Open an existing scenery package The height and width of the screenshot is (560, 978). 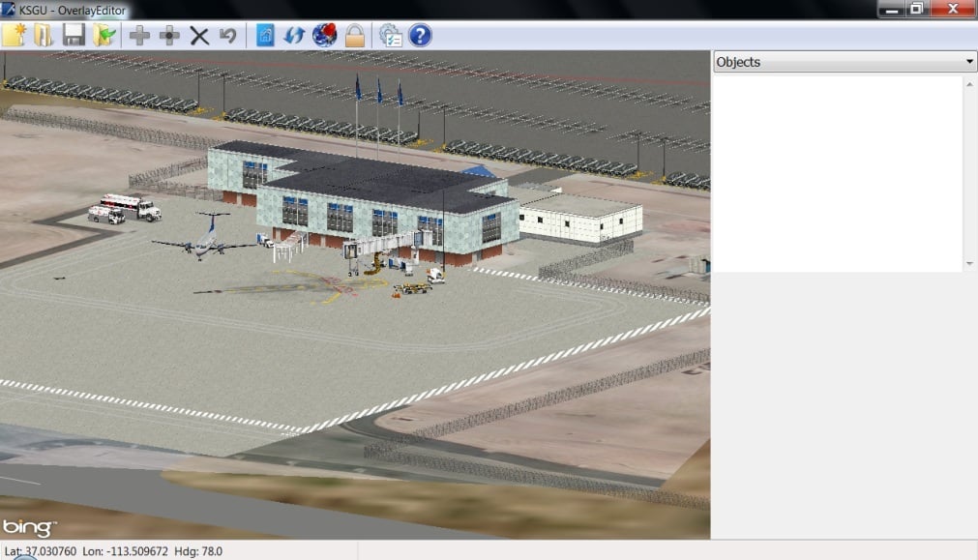pyautogui.click(x=43, y=36)
